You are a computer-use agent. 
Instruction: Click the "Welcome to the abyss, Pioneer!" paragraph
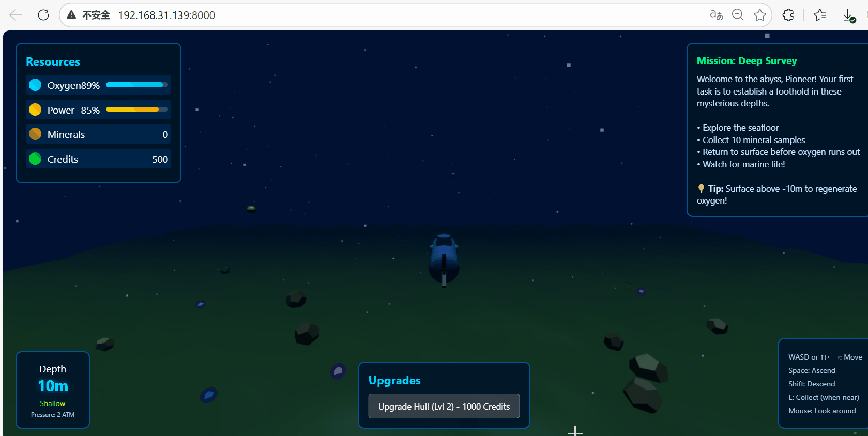(x=775, y=91)
